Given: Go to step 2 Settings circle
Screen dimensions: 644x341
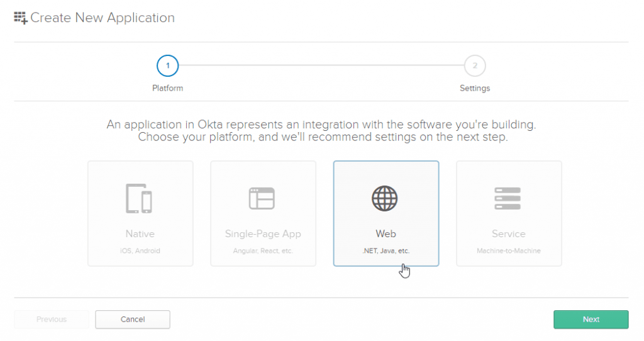Looking at the screenshot, I should [x=475, y=65].
